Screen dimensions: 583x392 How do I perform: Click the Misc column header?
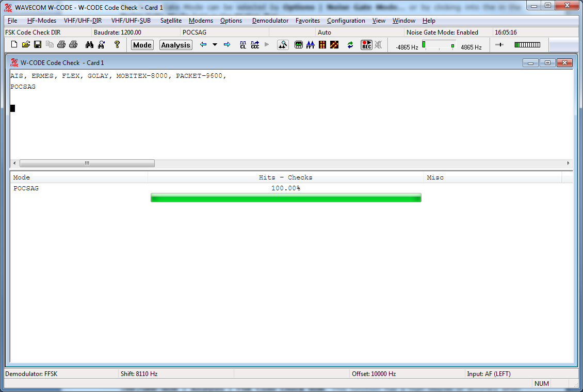493,177
